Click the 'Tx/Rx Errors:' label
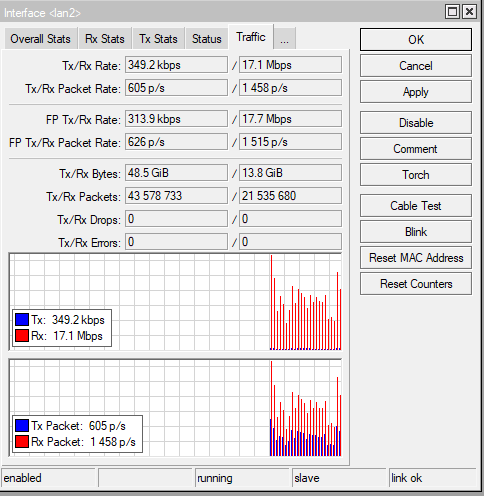Viewport: 484px width, 496px height. [x=89, y=243]
